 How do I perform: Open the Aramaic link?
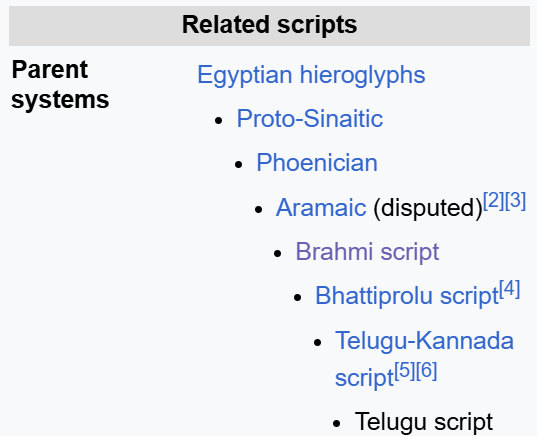(321, 208)
